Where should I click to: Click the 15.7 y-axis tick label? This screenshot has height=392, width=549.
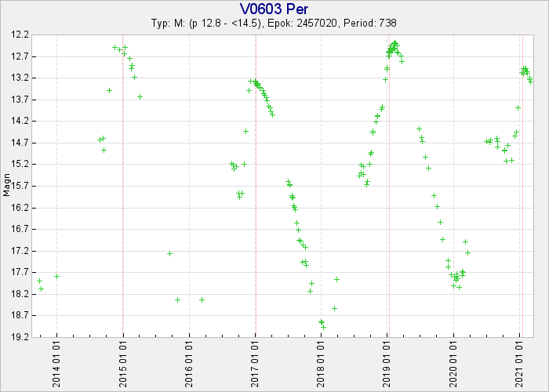tap(21, 186)
